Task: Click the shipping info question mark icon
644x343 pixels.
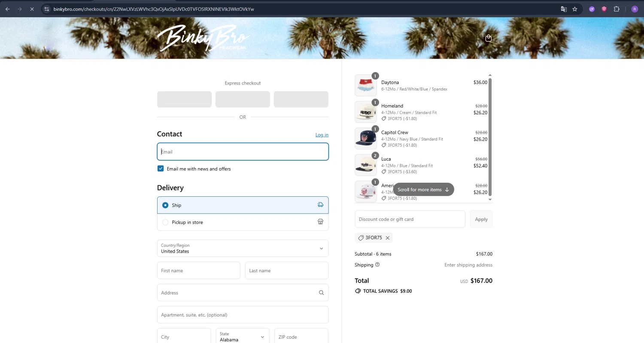Action: [x=377, y=265]
